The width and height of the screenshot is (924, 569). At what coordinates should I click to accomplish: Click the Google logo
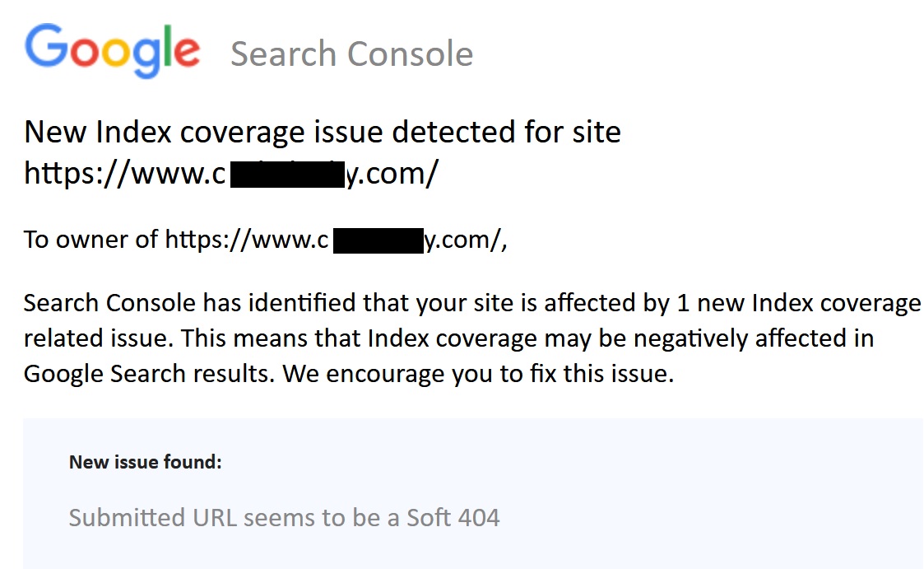pyautogui.click(x=112, y=50)
